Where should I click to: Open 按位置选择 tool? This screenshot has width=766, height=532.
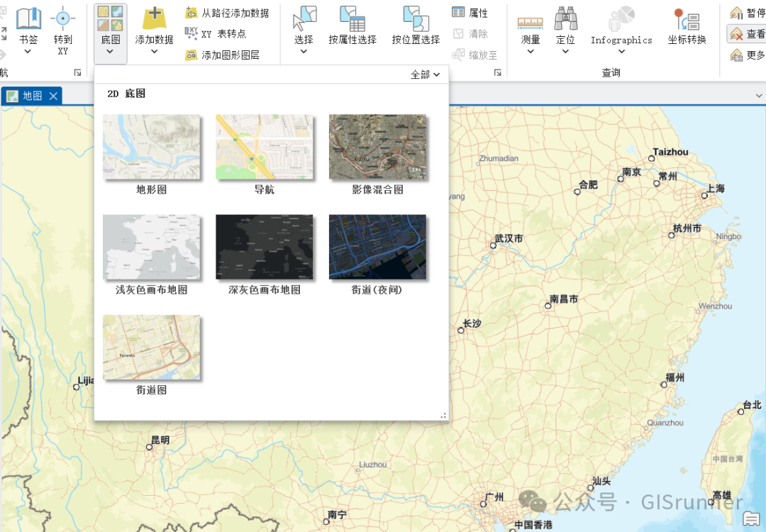click(x=416, y=26)
